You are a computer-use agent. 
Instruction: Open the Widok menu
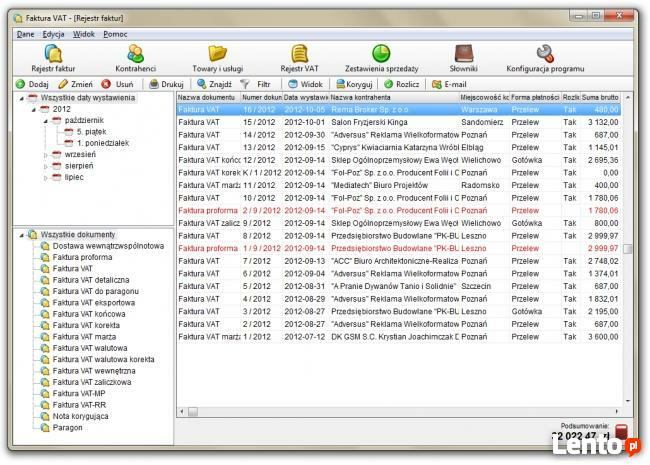tap(84, 34)
